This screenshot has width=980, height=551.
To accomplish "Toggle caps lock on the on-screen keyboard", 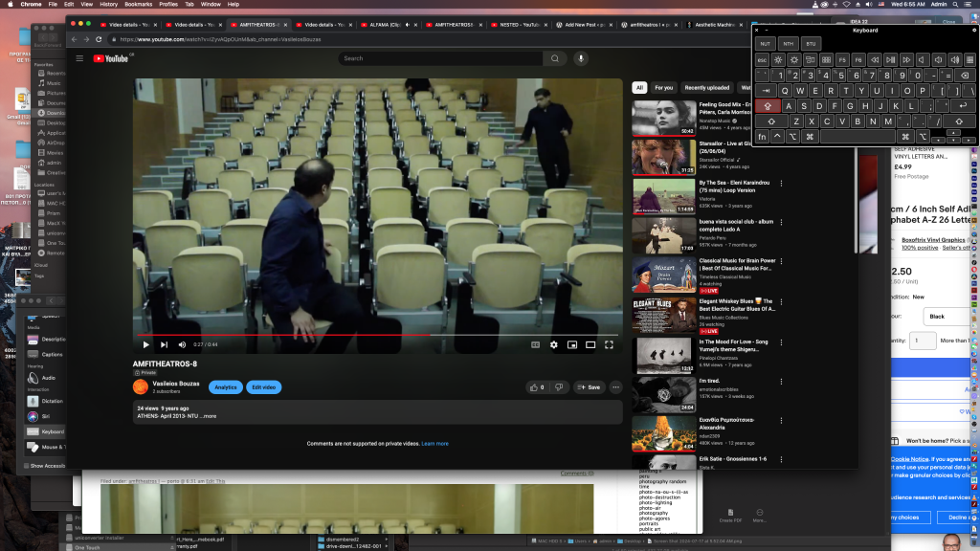I will (768, 106).
